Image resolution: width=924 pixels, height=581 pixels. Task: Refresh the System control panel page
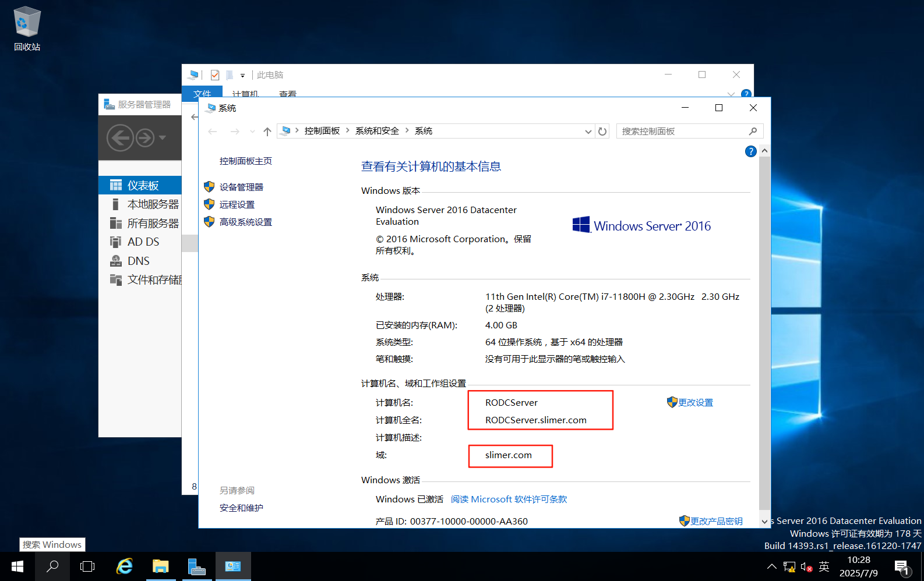(602, 132)
